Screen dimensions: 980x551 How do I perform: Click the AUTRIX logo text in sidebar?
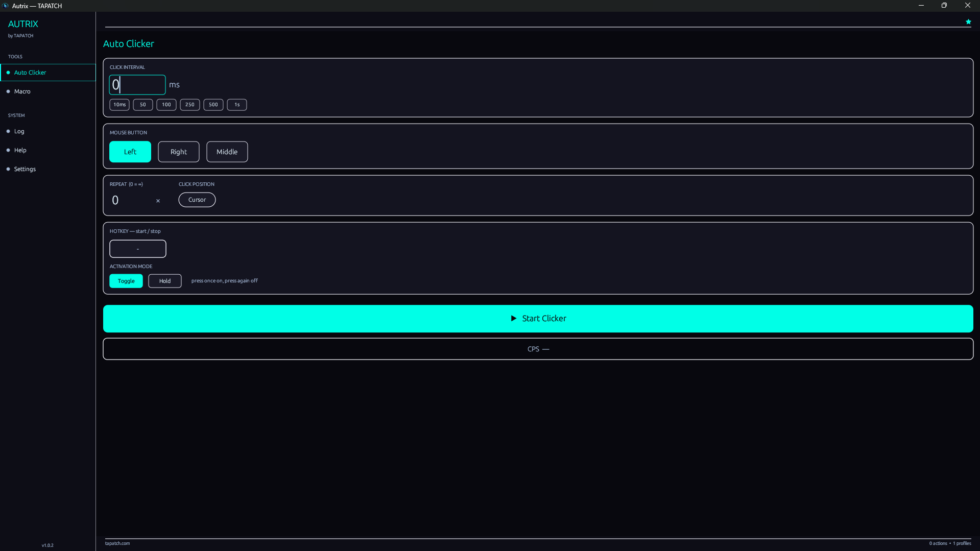point(23,24)
